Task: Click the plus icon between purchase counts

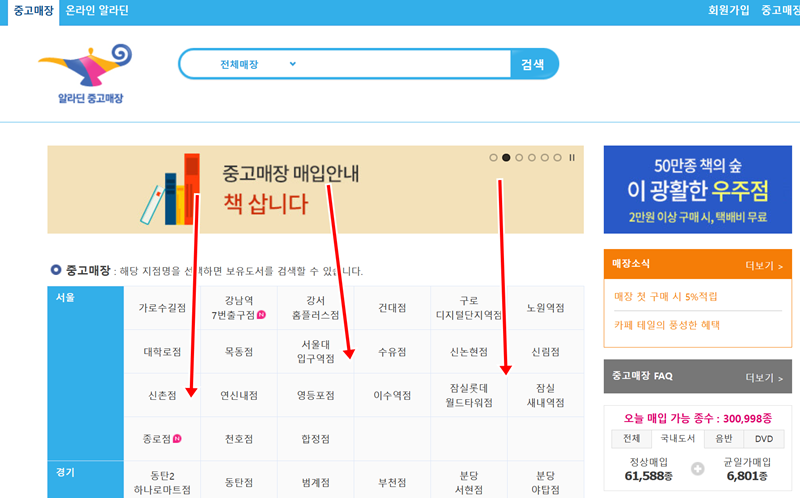Action: pos(697,469)
